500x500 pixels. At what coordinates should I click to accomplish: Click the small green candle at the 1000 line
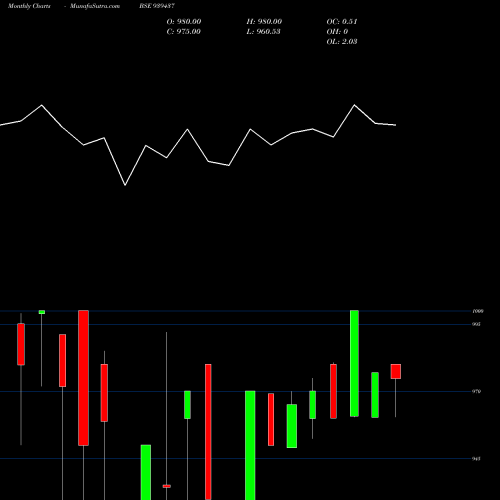click(x=42, y=312)
